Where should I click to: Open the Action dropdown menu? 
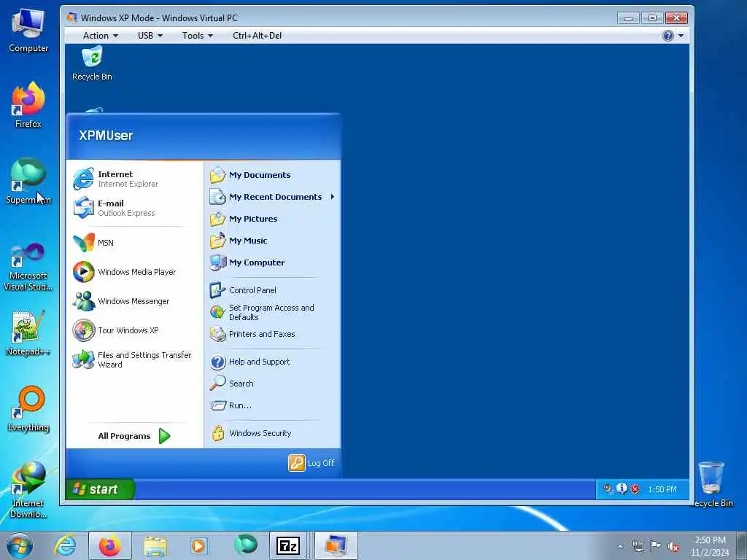coord(100,36)
